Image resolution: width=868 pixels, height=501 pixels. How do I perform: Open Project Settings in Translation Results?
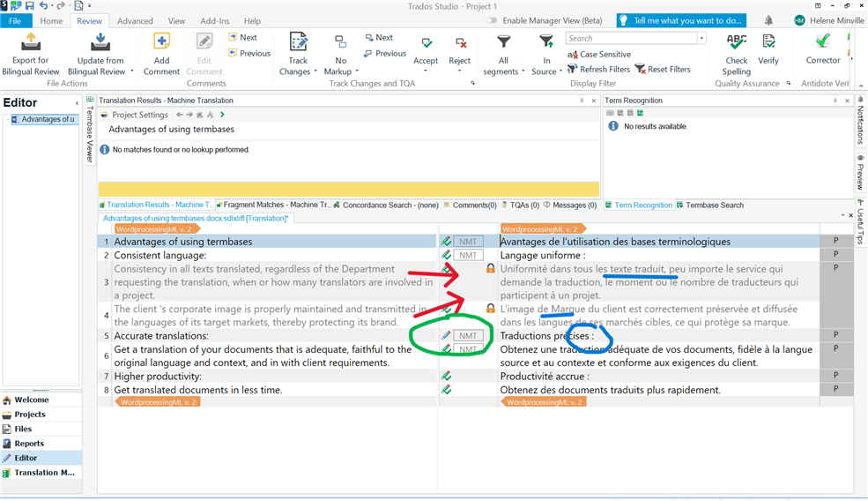(x=135, y=115)
